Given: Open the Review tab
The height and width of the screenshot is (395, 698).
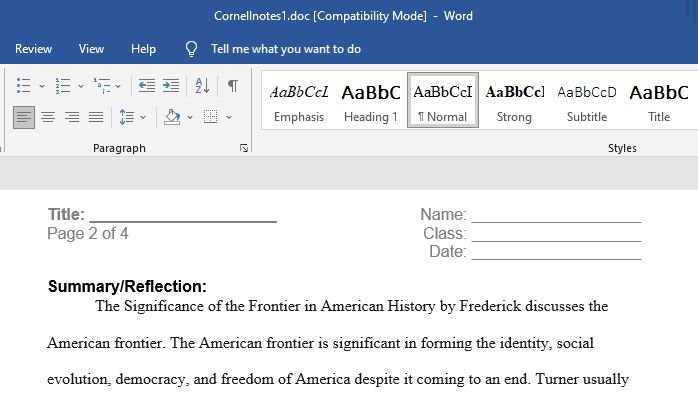Looking at the screenshot, I should click(33, 49).
